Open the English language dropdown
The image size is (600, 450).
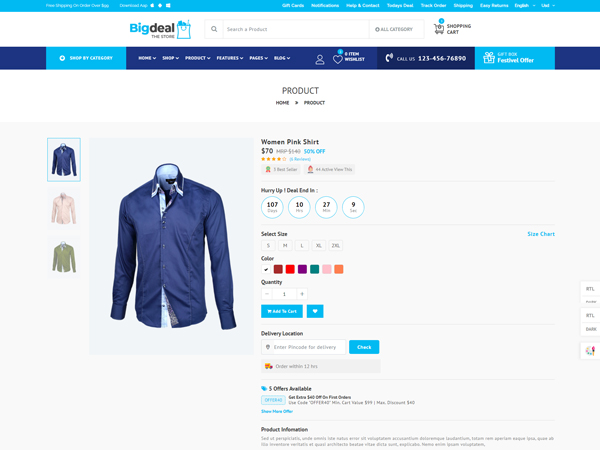(525, 5)
